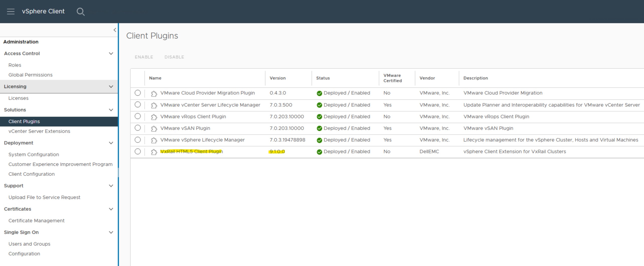644x266 pixels.
Task: Click the puzzle icon beside VMware Cloud Provider Migration Plugin
Action: click(154, 93)
